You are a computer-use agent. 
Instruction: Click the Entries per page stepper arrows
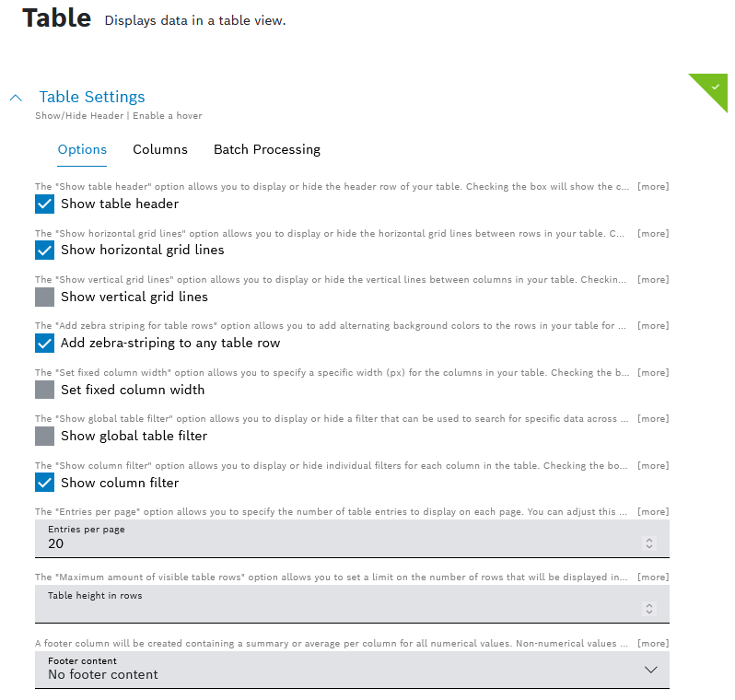[649, 543]
